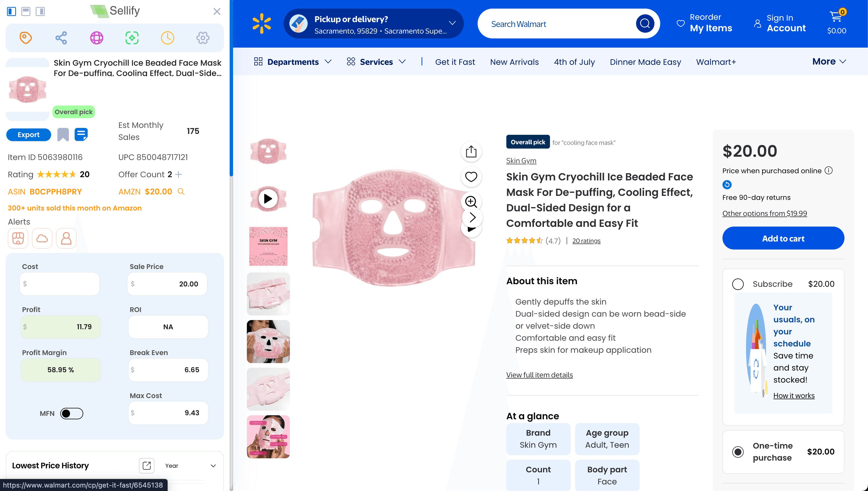Viewport: 868px width, 491px height.
Task: Click the share icon above product image
Action: 471,151
